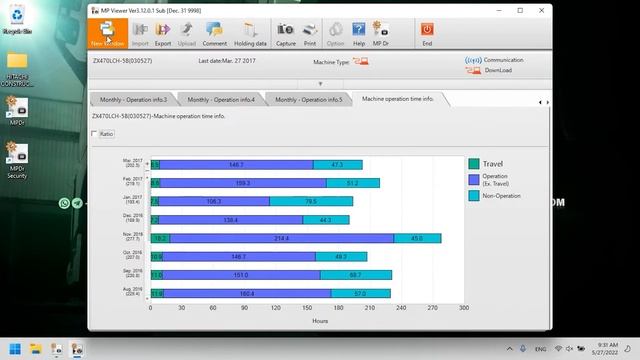640x360 pixels.
Task: Open the Comment tool
Action: coord(214,33)
